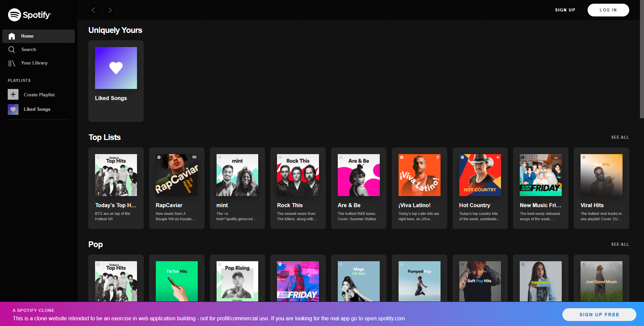Click the 'Hot Country' title text

tap(475, 205)
